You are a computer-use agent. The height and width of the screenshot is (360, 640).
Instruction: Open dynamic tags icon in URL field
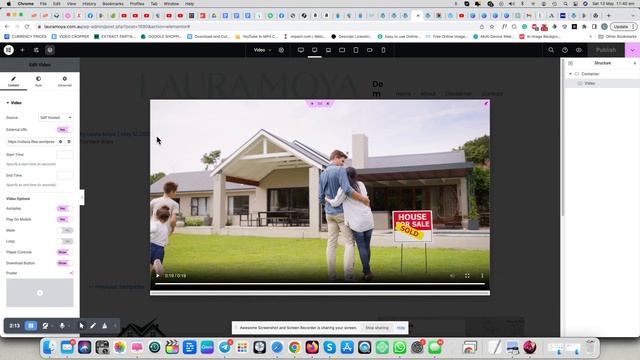[61, 142]
